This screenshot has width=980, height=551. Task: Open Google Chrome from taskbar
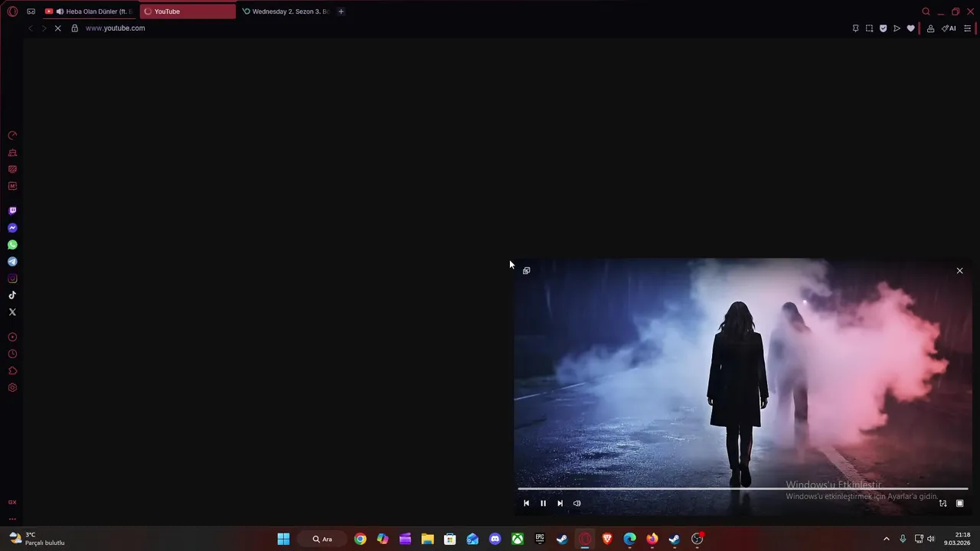click(x=360, y=539)
